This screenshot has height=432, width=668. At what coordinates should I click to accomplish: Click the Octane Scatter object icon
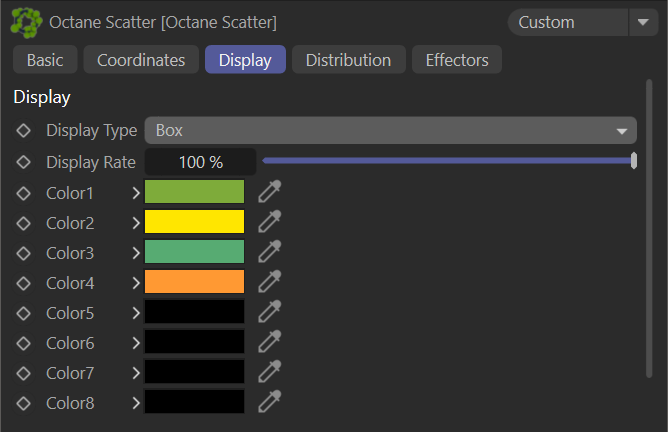point(26,21)
